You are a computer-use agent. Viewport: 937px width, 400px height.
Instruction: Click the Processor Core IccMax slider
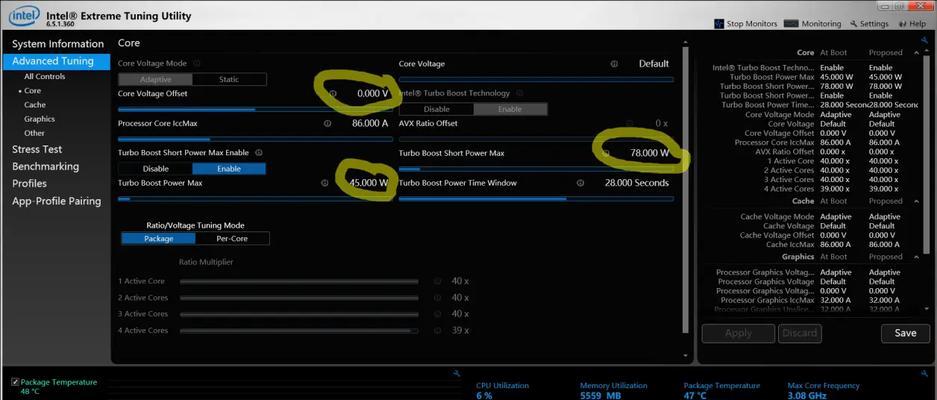(x=255, y=139)
